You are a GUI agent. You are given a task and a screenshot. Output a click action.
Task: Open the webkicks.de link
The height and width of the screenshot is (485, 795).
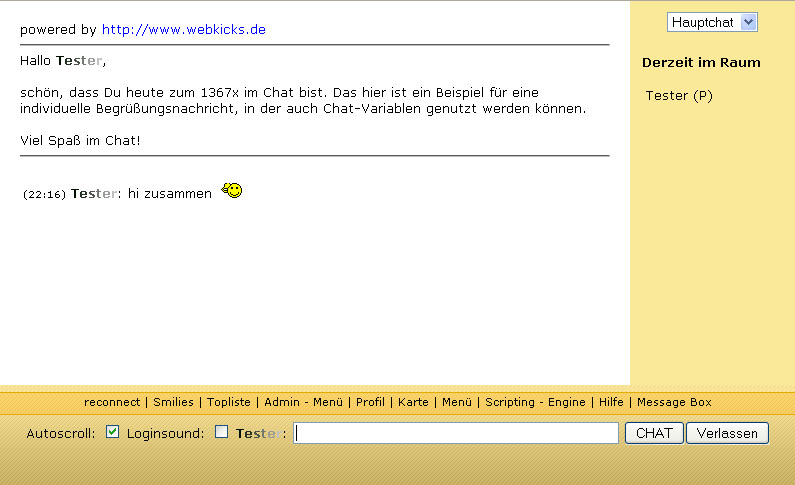coord(184,29)
